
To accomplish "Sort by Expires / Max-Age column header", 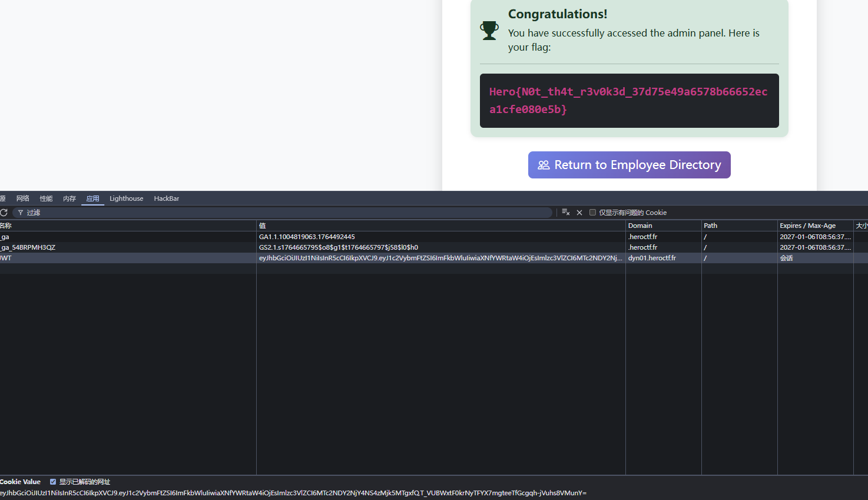I will pyautogui.click(x=807, y=226).
